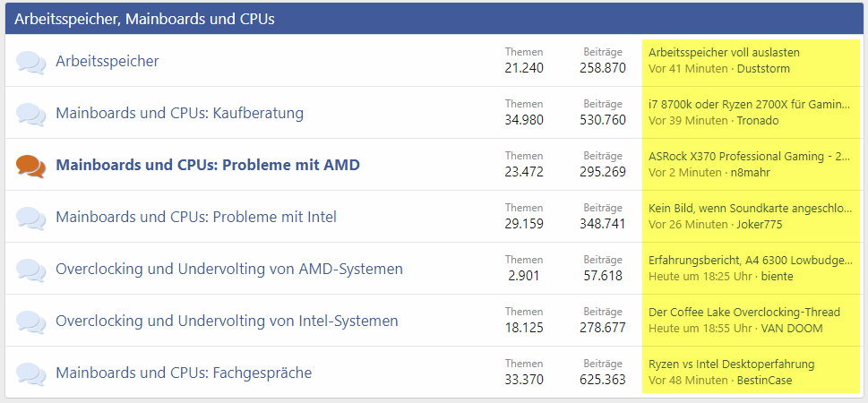868x403 pixels.
Task: Click the orange unread icon for Probleme mit AMD
Action: 30,166
